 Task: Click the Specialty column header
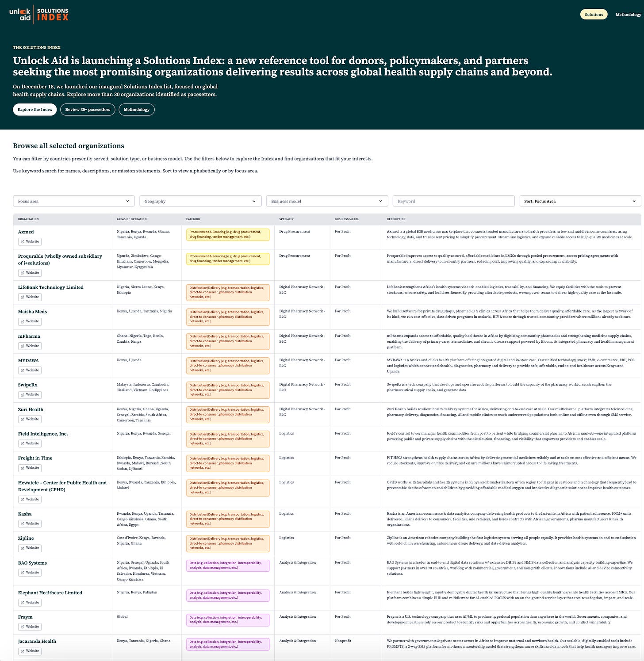pos(286,219)
